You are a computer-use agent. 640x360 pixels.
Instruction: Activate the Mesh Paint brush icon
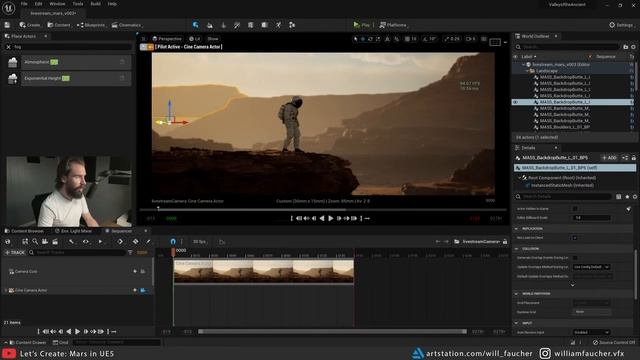pyautogui.click(x=237, y=25)
